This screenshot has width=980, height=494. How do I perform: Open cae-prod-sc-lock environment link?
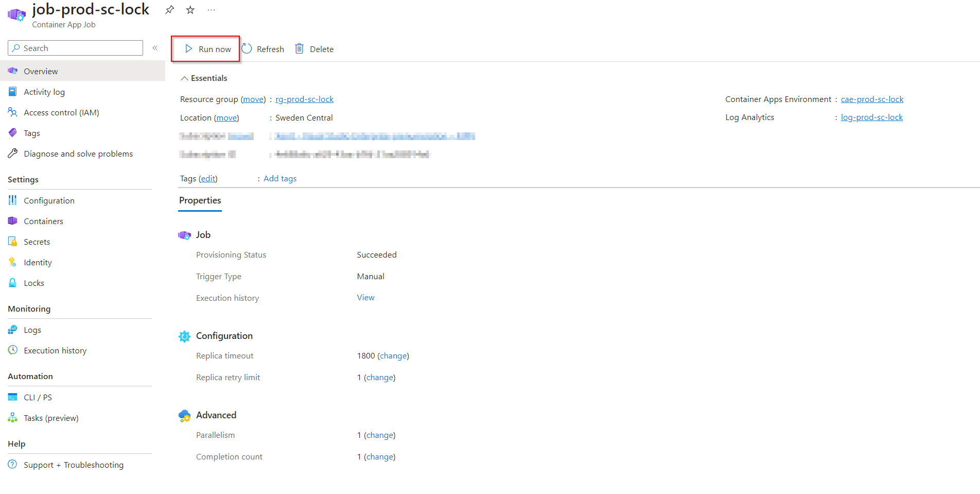[x=872, y=99]
